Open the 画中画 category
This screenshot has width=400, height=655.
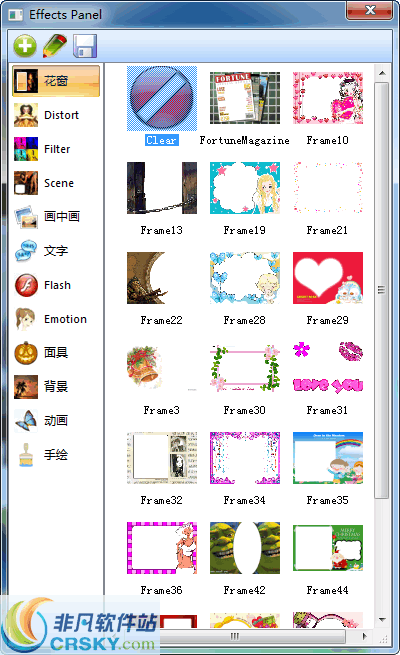pos(56,217)
